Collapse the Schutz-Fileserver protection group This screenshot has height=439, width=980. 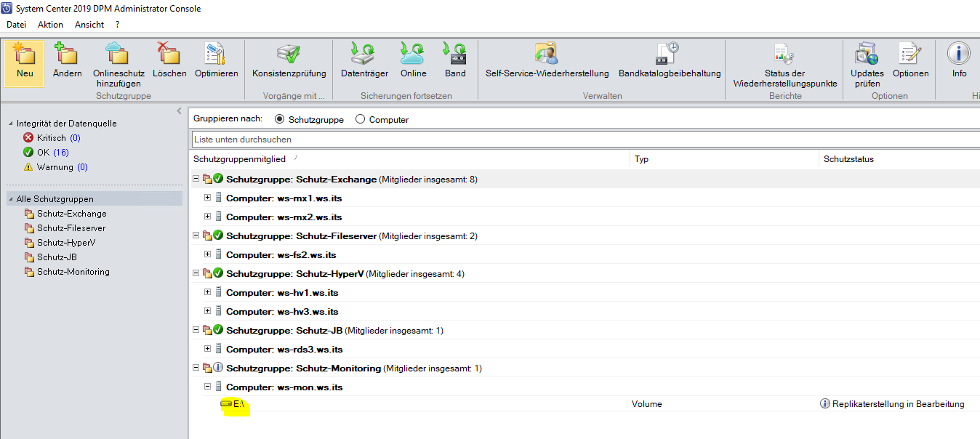click(x=196, y=235)
